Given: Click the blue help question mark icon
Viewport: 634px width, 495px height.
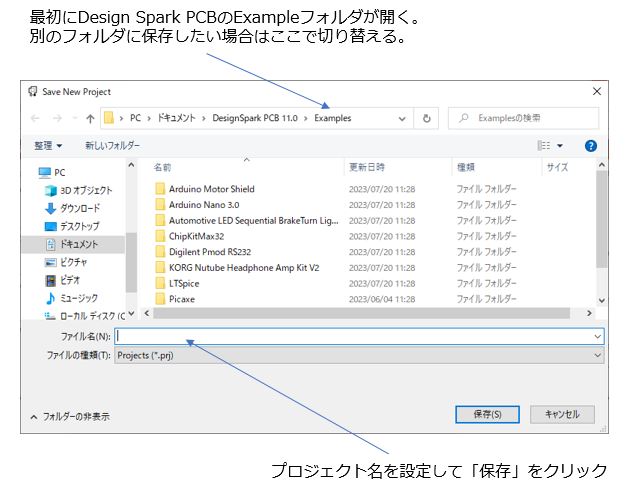Looking at the screenshot, I should 590,145.
